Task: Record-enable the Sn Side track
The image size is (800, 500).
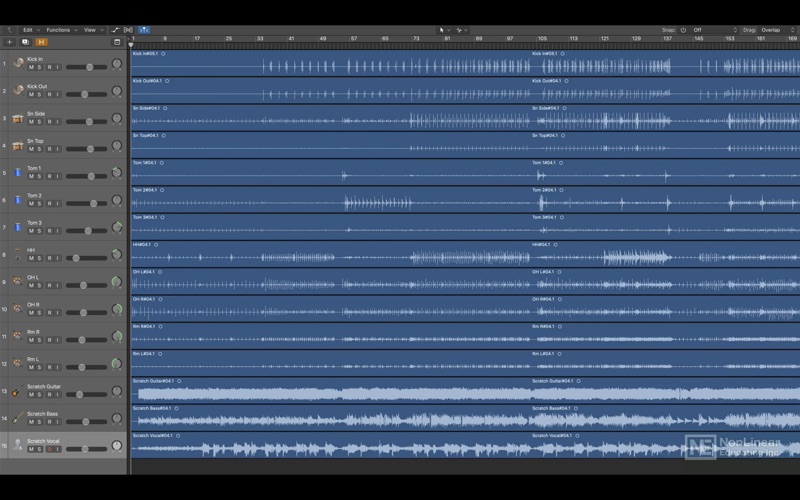Action: (49, 122)
